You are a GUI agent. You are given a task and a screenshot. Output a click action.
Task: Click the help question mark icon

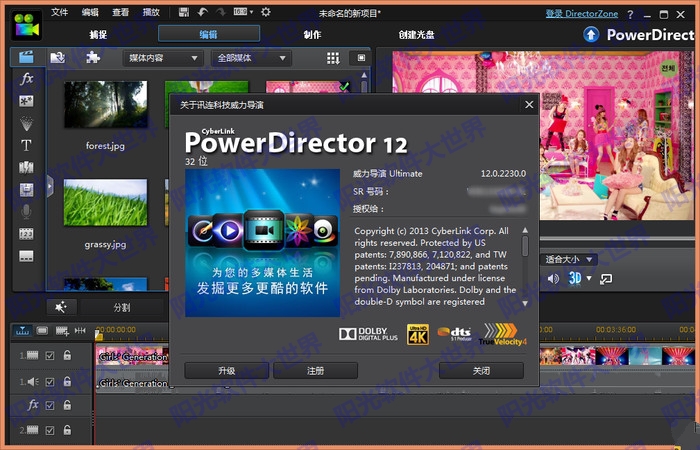click(x=630, y=15)
